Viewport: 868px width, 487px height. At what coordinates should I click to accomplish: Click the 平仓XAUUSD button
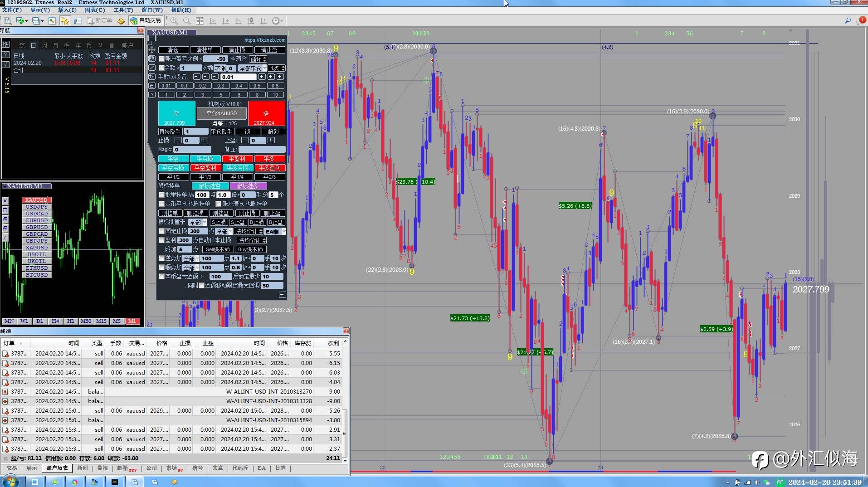coord(221,113)
